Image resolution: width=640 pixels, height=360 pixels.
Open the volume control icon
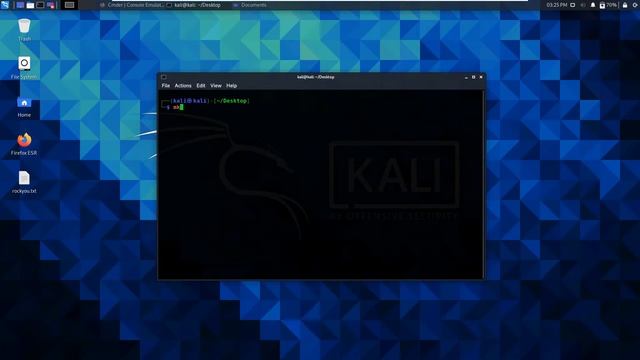[583, 5]
